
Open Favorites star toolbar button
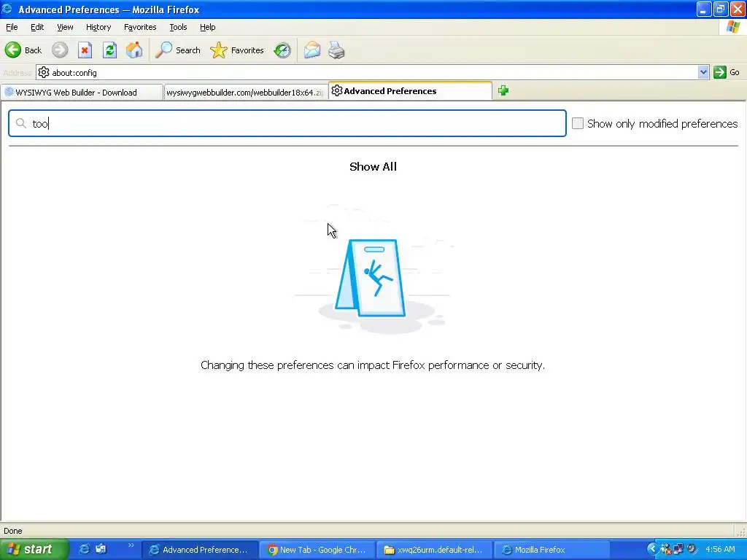(237, 50)
